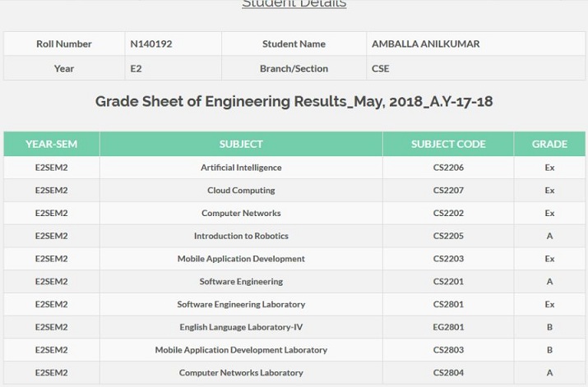The image size is (588, 387).
Task: Click E2SEM2 in the CS2804 row
Action: click(x=52, y=373)
